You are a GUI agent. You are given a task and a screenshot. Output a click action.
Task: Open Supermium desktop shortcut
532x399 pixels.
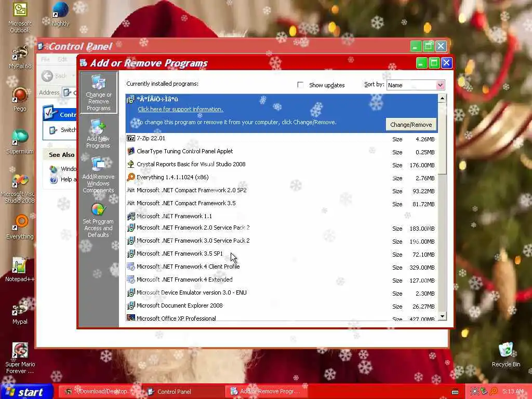(x=20, y=142)
